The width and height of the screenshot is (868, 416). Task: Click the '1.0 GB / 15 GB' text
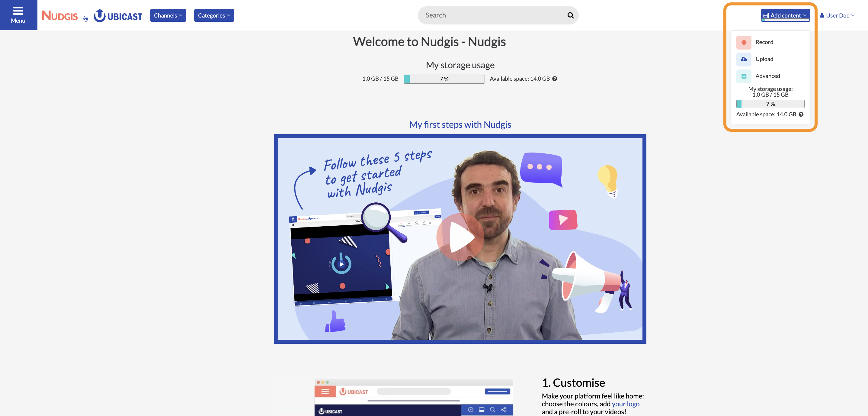click(x=380, y=79)
